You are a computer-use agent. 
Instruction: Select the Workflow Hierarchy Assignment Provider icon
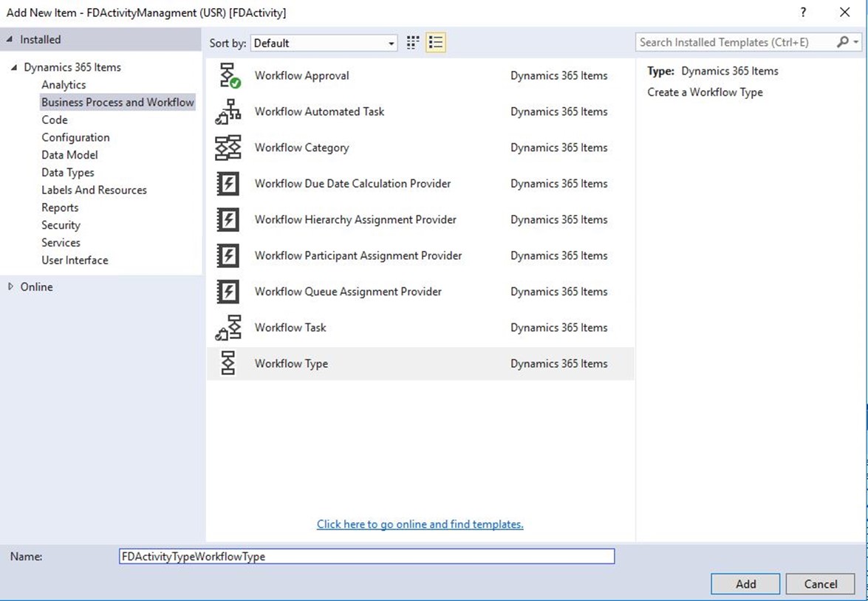(228, 220)
